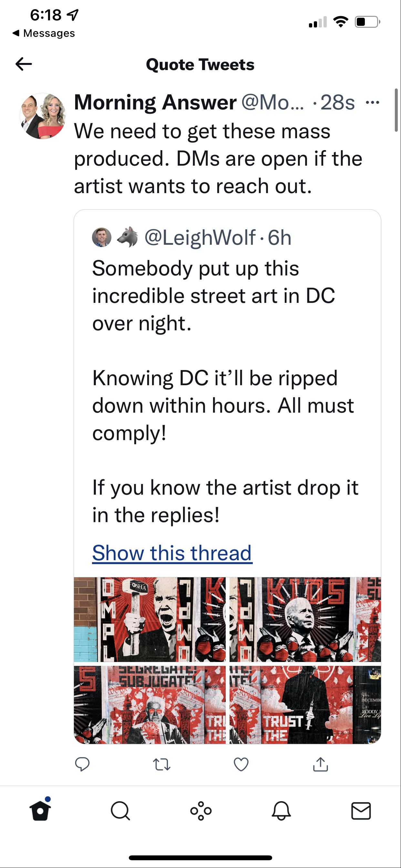Tap the @LeighWolf handle in quoted tweet
Image resolution: width=401 pixels, height=868 pixels.
(x=200, y=238)
